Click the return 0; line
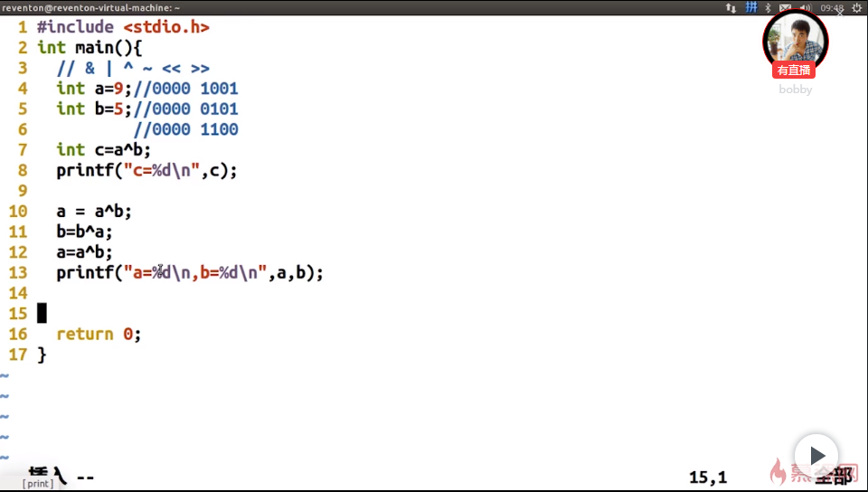 coord(99,335)
